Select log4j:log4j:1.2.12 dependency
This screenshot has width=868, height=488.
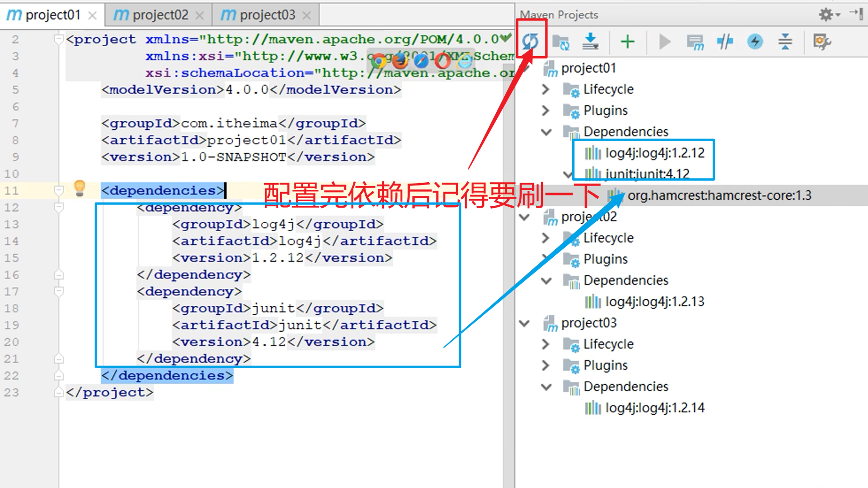click(654, 153)
